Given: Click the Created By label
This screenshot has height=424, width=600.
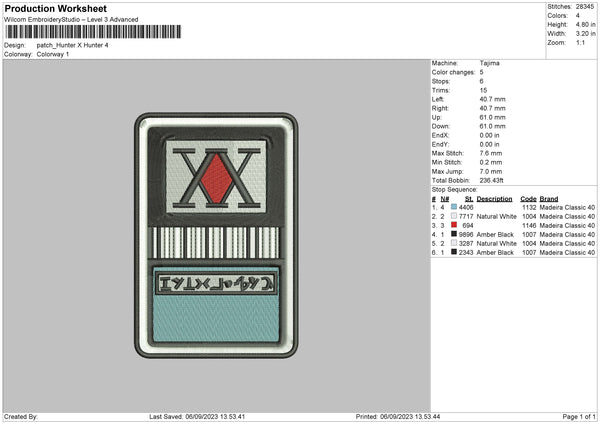Looking at the screenshot, I should click(21, 417).
